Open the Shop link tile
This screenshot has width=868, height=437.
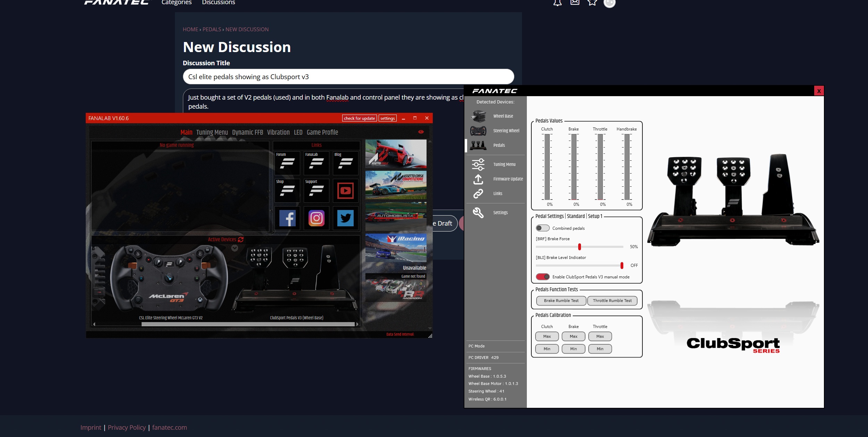click(x=287, y=190)
